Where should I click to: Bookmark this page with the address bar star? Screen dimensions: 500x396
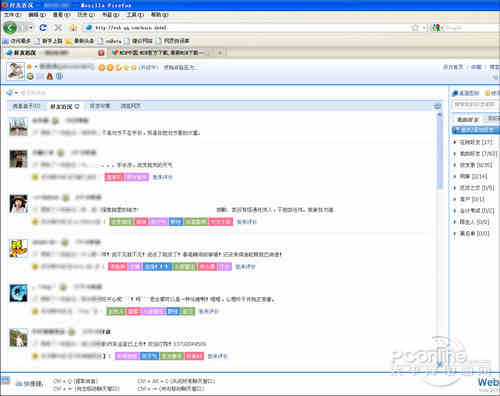pyautogui.click(x=415, y=28)
